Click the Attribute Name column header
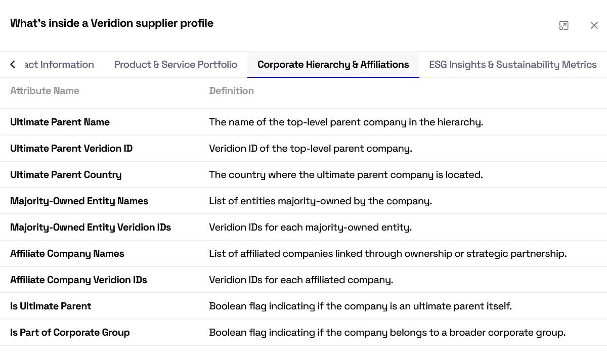The image size is (607, 364). [45, 90]
